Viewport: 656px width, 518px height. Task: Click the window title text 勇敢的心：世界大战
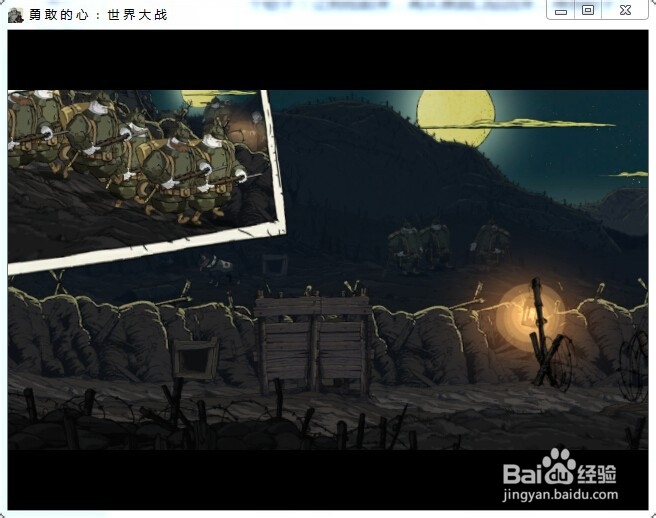(98, 15)
